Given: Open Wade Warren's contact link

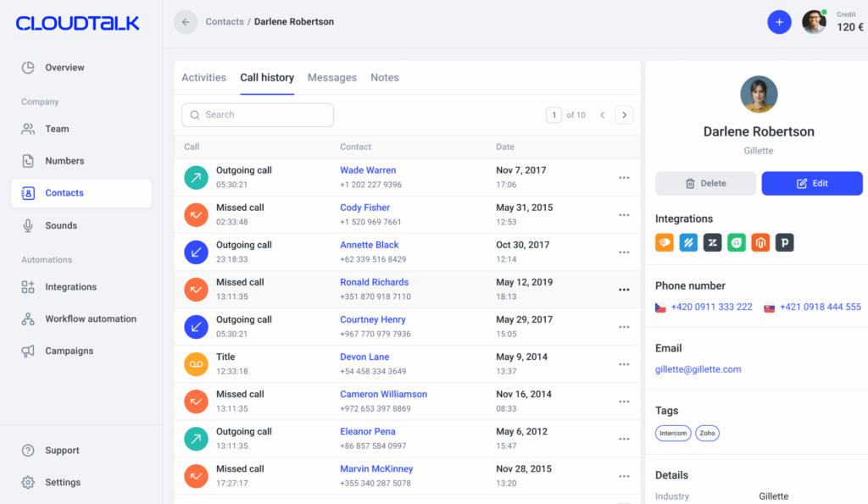Looking at the screenshot, I should tap(368, 170).
